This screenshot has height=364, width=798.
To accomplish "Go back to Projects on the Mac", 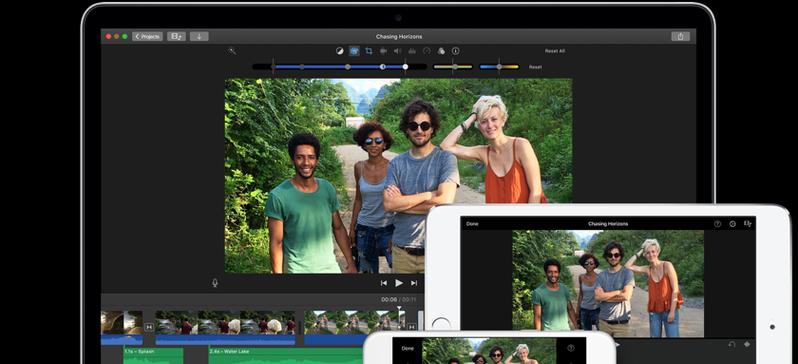I will (x=147, y=37).
